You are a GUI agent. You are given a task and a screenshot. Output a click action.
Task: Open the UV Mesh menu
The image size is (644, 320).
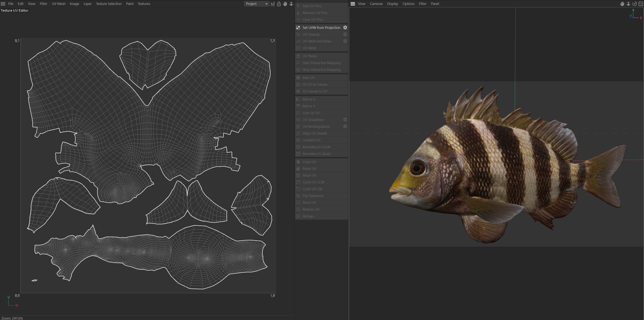pos(59,4)
